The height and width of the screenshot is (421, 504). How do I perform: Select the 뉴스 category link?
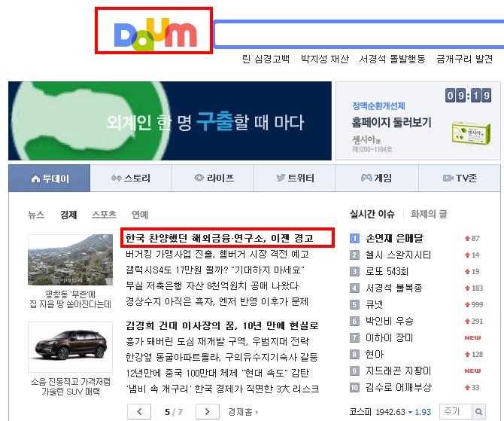point(36,215)
